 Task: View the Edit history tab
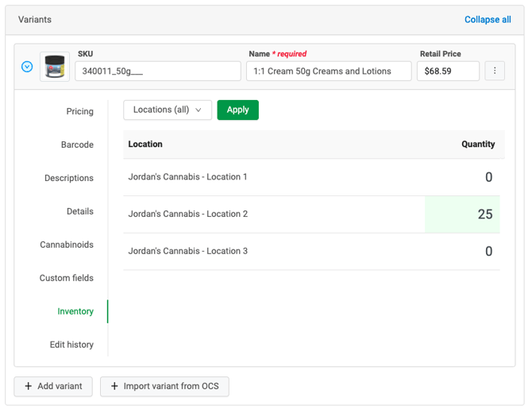71,345
